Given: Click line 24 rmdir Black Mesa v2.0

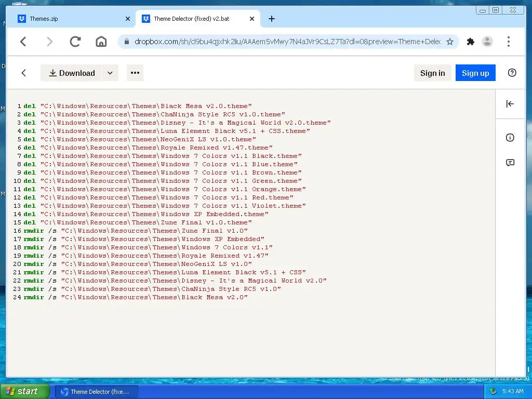Looking at the screenshot, I should pyautogui.click(x=136, y=297).
